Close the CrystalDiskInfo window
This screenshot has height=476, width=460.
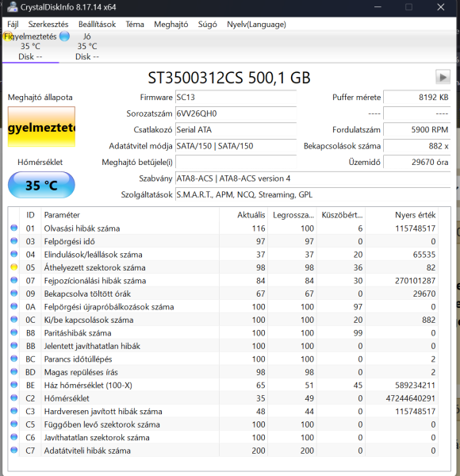click(x=441, y=7)
